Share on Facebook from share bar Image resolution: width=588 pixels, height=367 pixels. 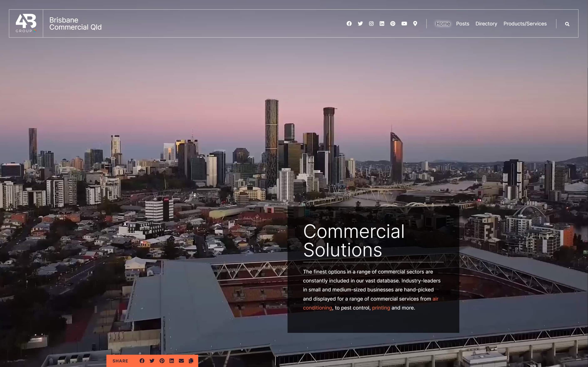[142, 361]
